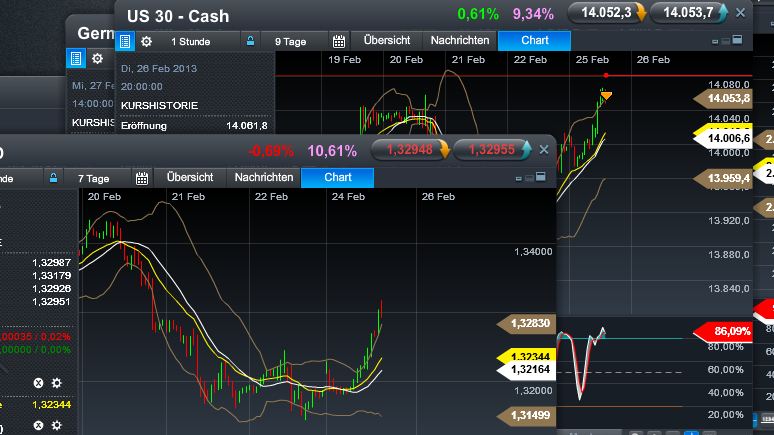Remove the upper indicator via its X icon
The width and height of the screenshot is (774, 435).
(x=38, y=383)
